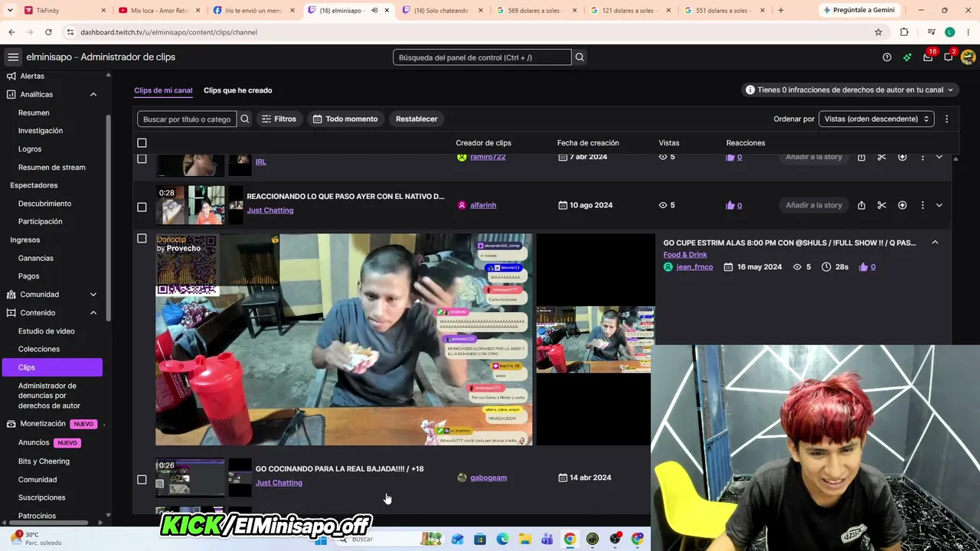
Task: Open three-dot menu for ramiro722 clip
Action: pyautogui.click(x=923, y=157)
